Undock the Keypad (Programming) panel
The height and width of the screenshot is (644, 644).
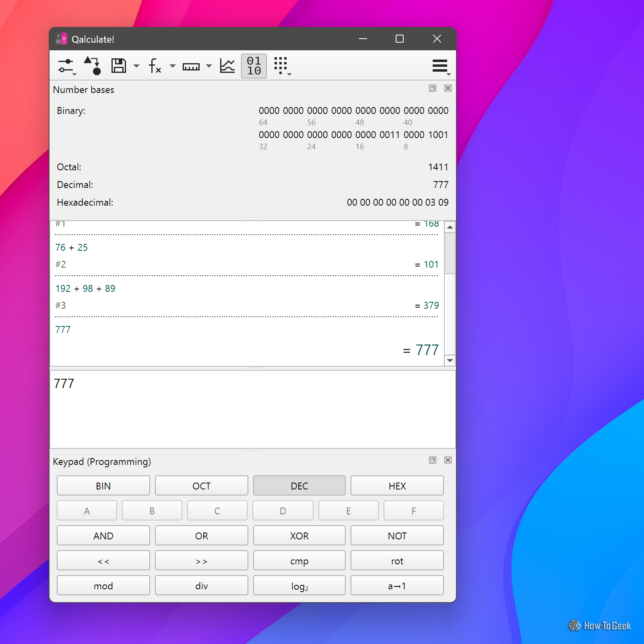pos(433,460)
